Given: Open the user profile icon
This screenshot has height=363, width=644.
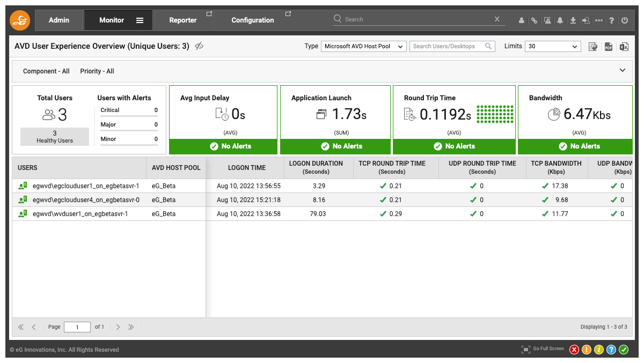Looking at the screenshot, I should coord(521,20).
